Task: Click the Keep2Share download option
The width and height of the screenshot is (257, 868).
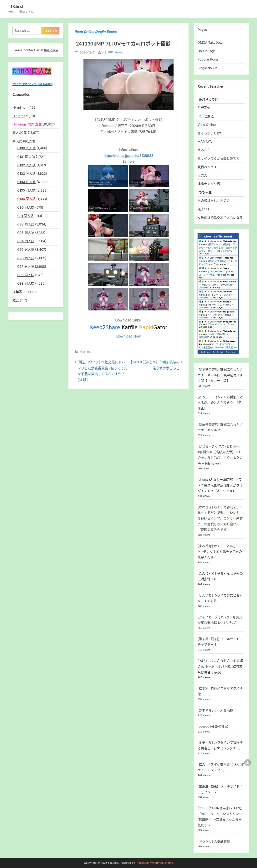Action: [x=105, y=327]
